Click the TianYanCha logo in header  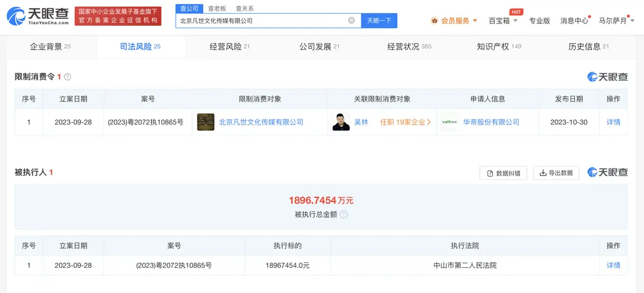pyautogui.click(x=38, y=16)
